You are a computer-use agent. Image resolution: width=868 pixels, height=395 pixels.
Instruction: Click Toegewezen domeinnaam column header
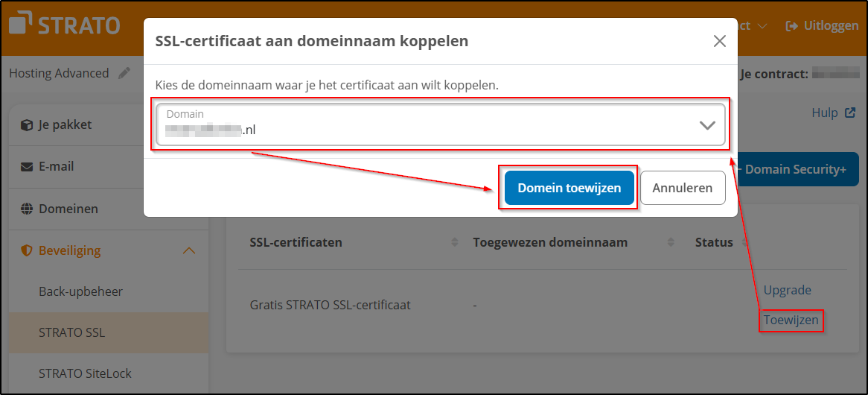[x=550, y=243]
